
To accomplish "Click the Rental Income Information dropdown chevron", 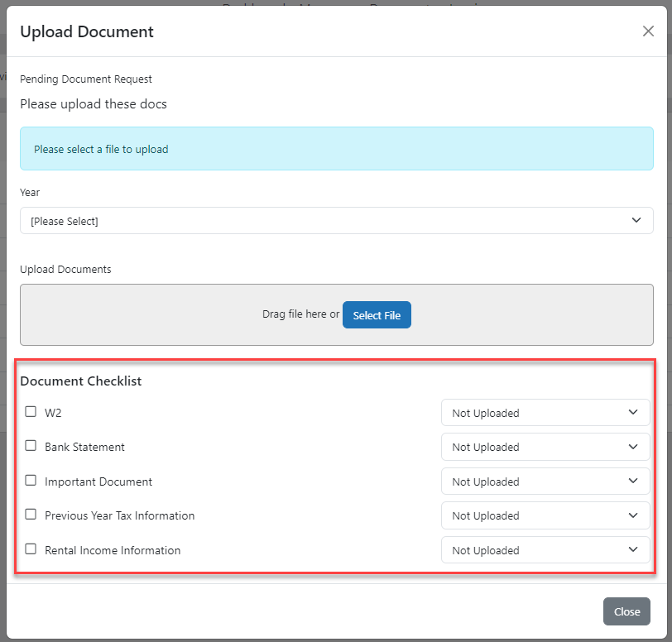I will tap(635, 549).
